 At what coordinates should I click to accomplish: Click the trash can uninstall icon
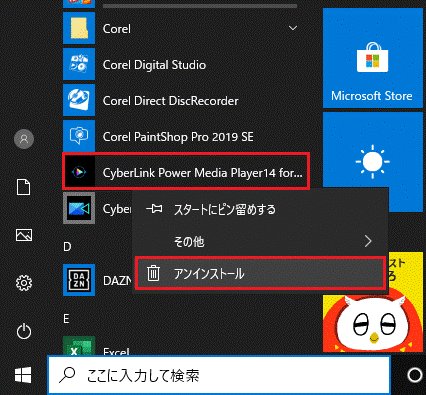[153, 273]
